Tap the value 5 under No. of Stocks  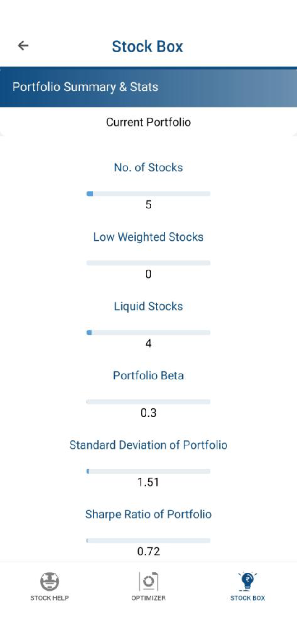click(x=148, y=204)
